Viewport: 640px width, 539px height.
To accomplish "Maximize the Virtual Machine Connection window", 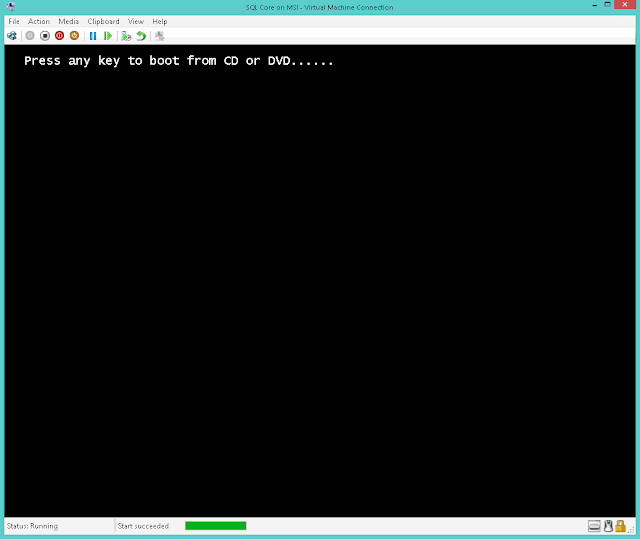I will point(607,4).
